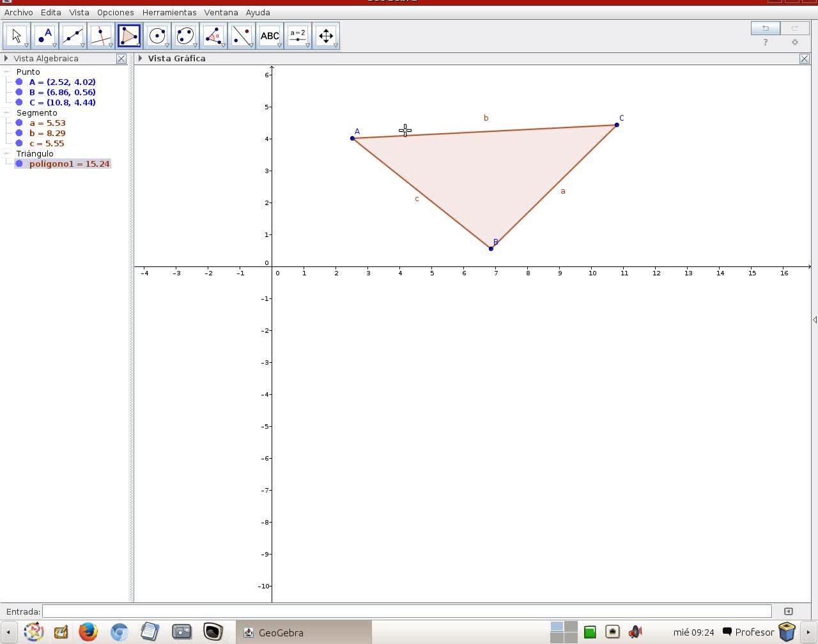
Task: Close the Vista Algebraica panel
Action: point(121,59)
